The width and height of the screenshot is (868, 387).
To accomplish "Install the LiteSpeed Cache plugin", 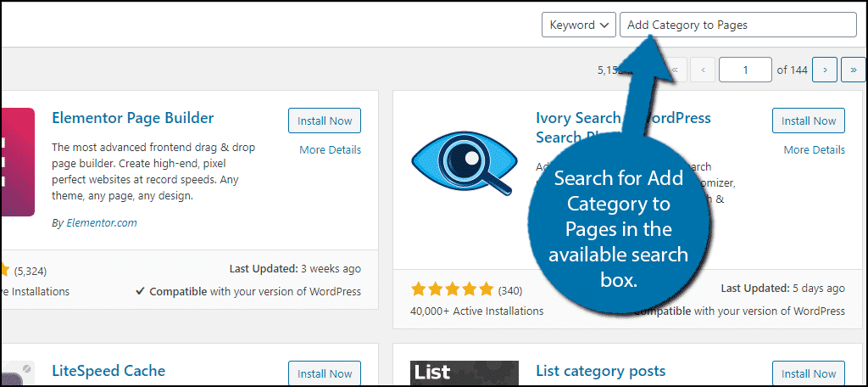I will (325, 373).
